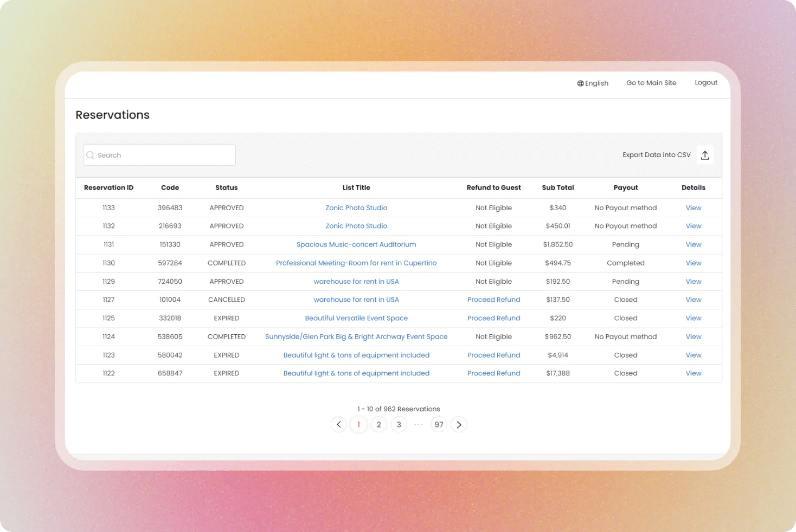The image size is (796, 532).
Task: Click the Completed payout cell
Action: [626, 263]
